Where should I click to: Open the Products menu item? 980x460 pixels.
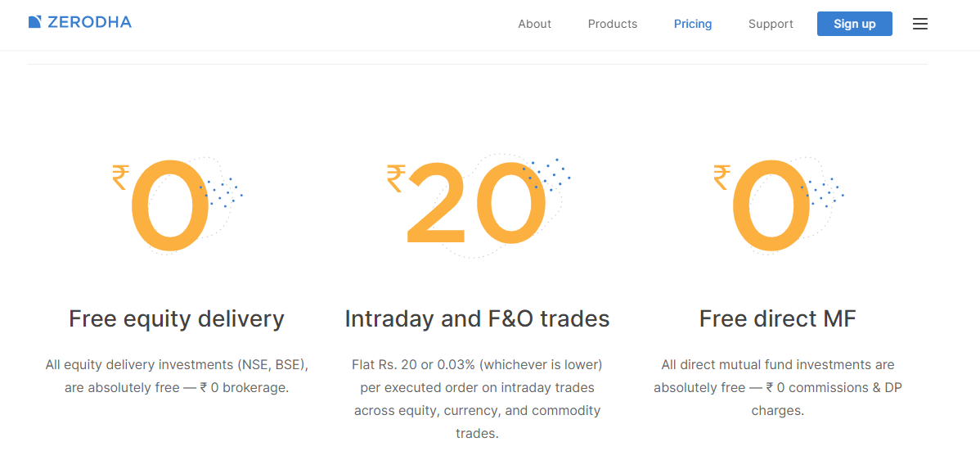pyautogui.click(x=612, y=24)
